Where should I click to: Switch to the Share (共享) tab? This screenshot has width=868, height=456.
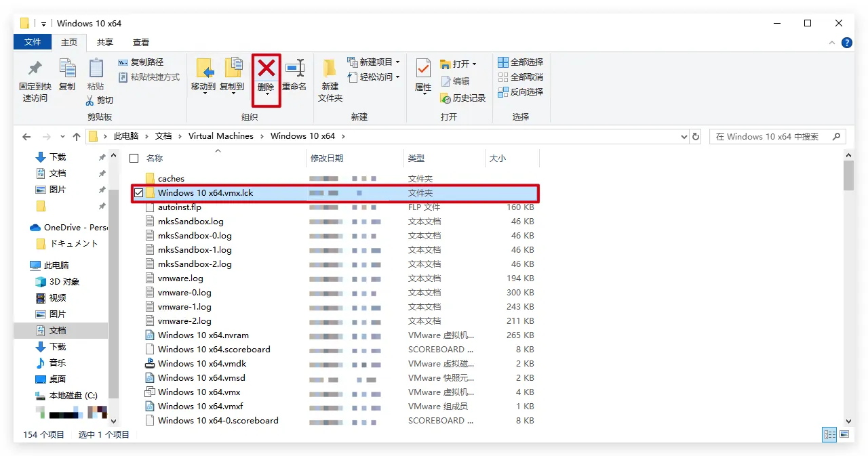pyautogui.click(x=105, y=42)
